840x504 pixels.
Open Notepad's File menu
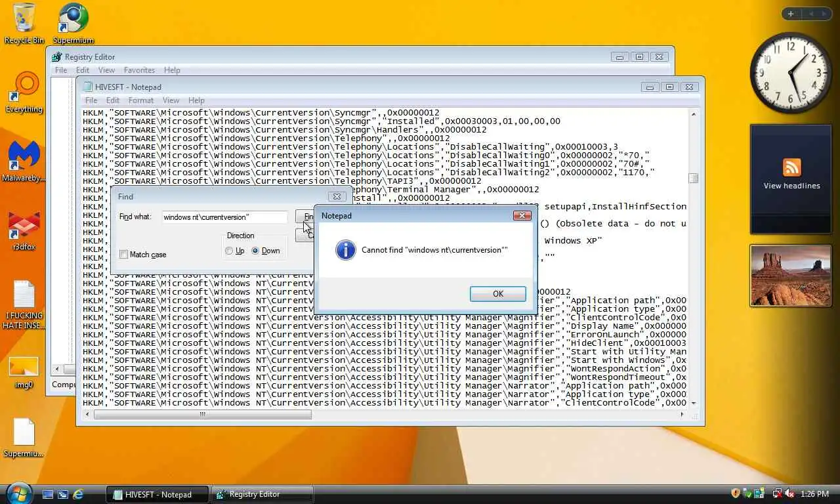(x=91, y=100)
